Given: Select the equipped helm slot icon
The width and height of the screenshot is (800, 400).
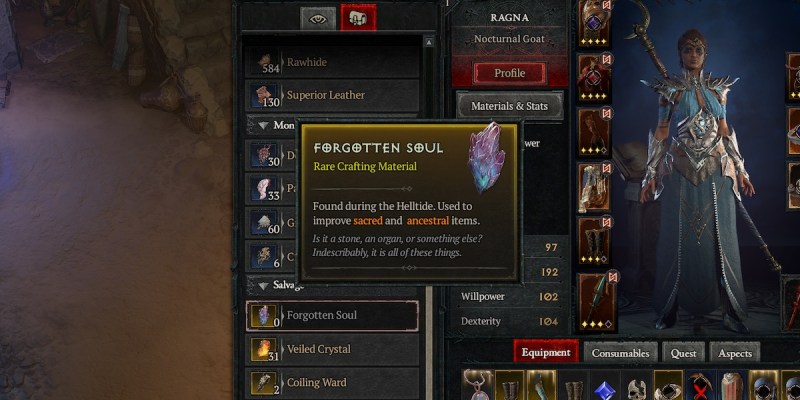Looking at the screenshot, I should tap(595, 24).
